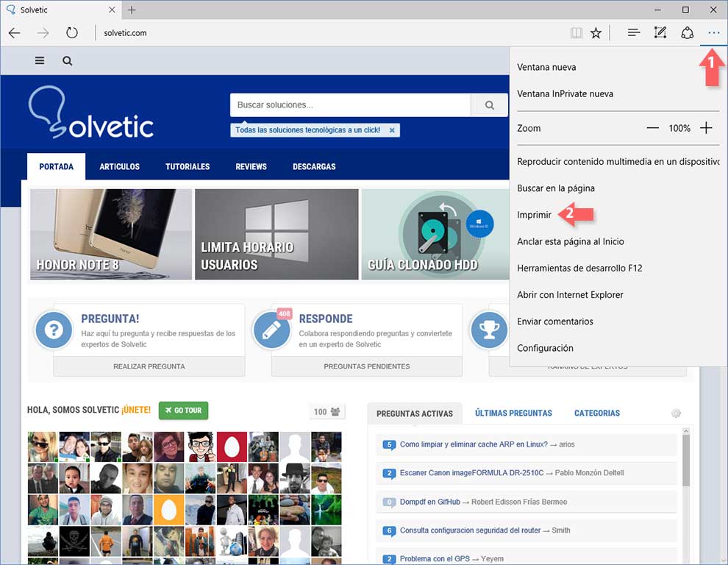Close the Solvetic tab

pos(112,10)
